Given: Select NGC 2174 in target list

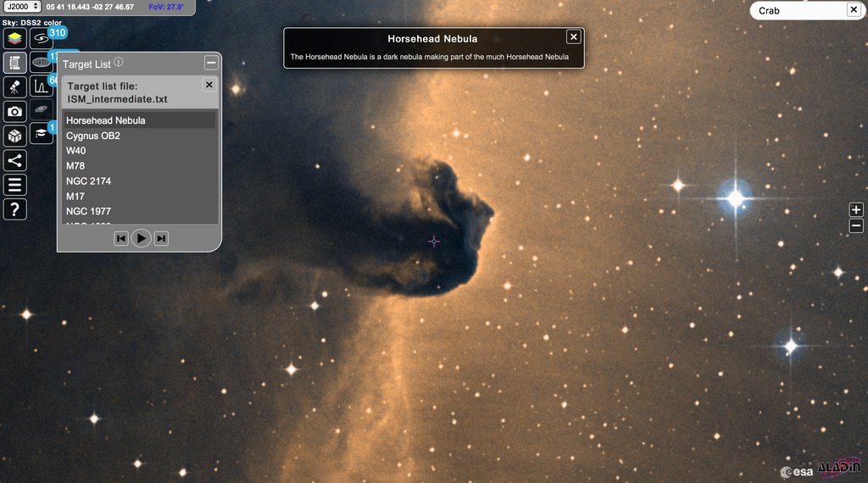Looking at the screenshot, I should click(140, 181).
